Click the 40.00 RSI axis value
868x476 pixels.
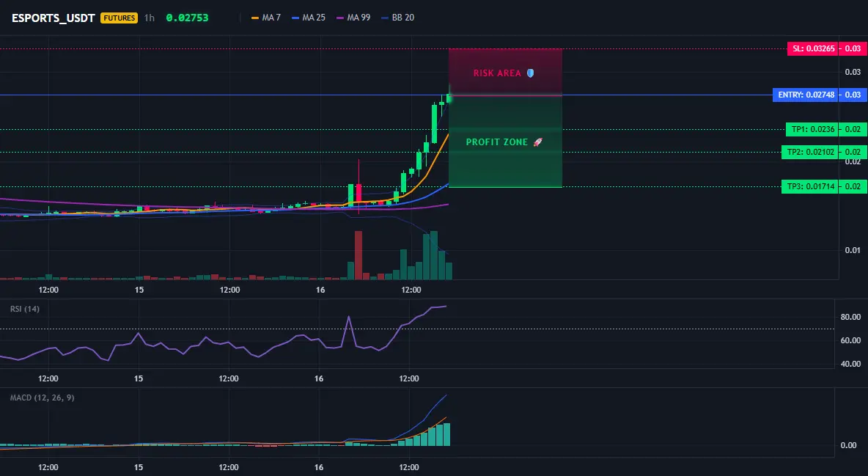[x=850, y=364]
